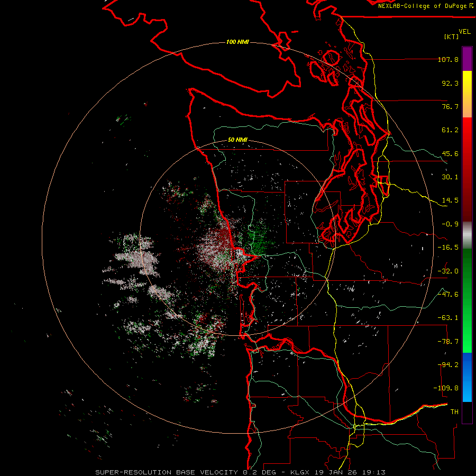Select the 107.8 knot scale value
Image resolution: width=476 pixels, height=476 pixels.
click(448, 59)
